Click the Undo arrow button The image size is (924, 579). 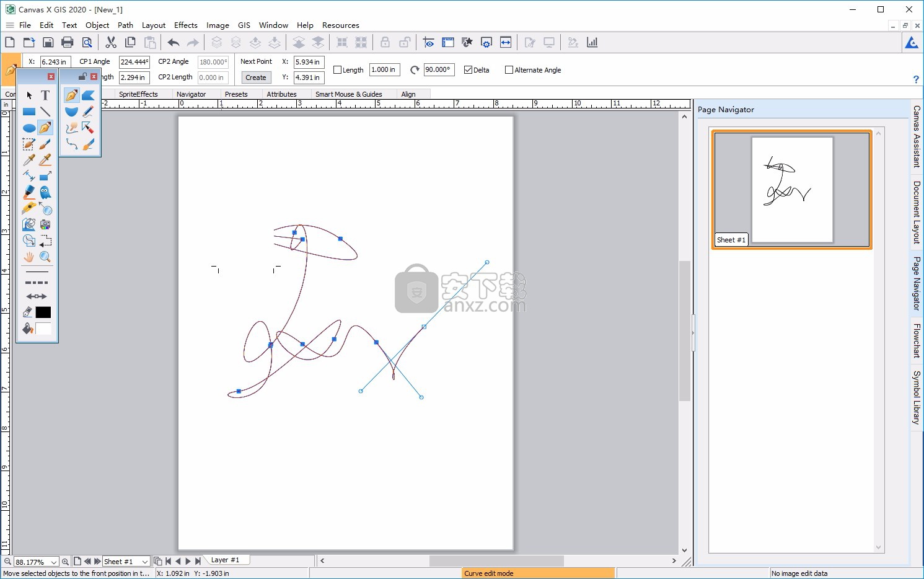point(174,42)
